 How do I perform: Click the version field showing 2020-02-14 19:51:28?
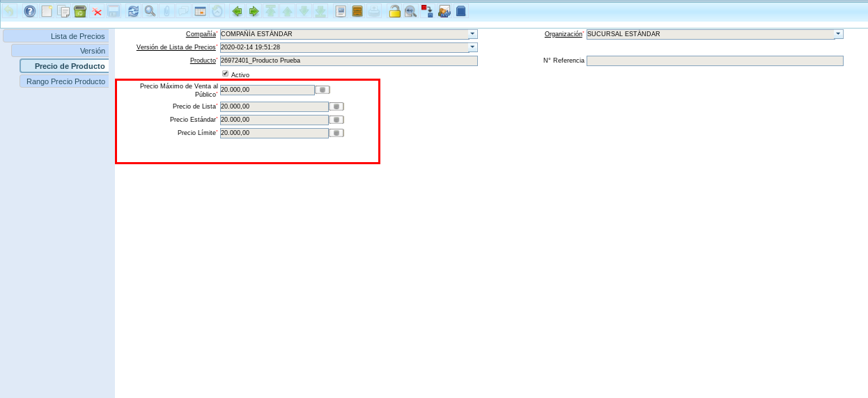pyautogui.click(x=344, y=47)
